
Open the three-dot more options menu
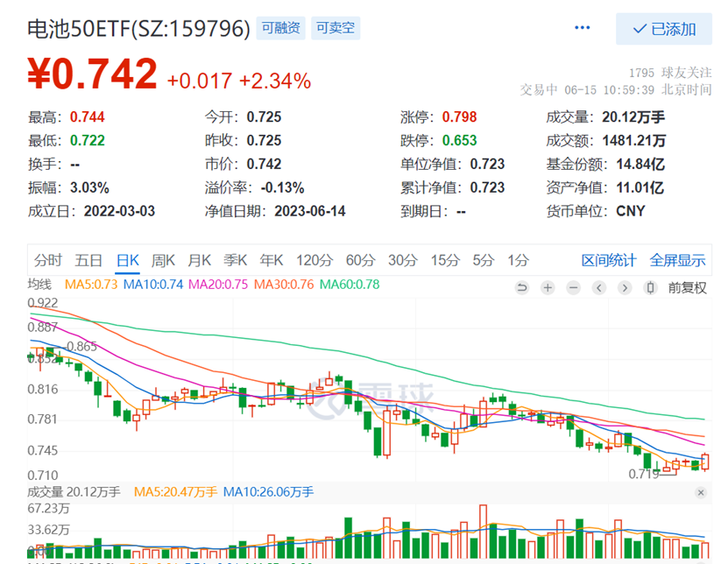click(582, 28)
